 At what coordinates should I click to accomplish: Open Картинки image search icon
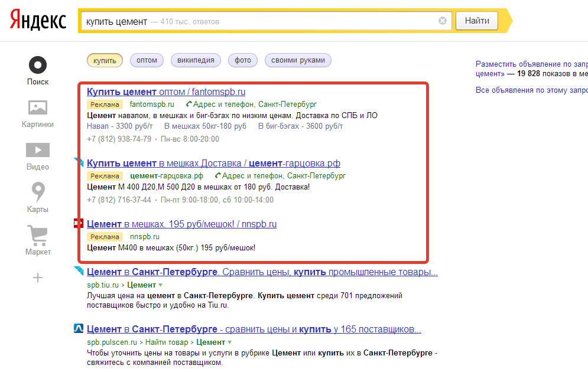pos(38,107)
